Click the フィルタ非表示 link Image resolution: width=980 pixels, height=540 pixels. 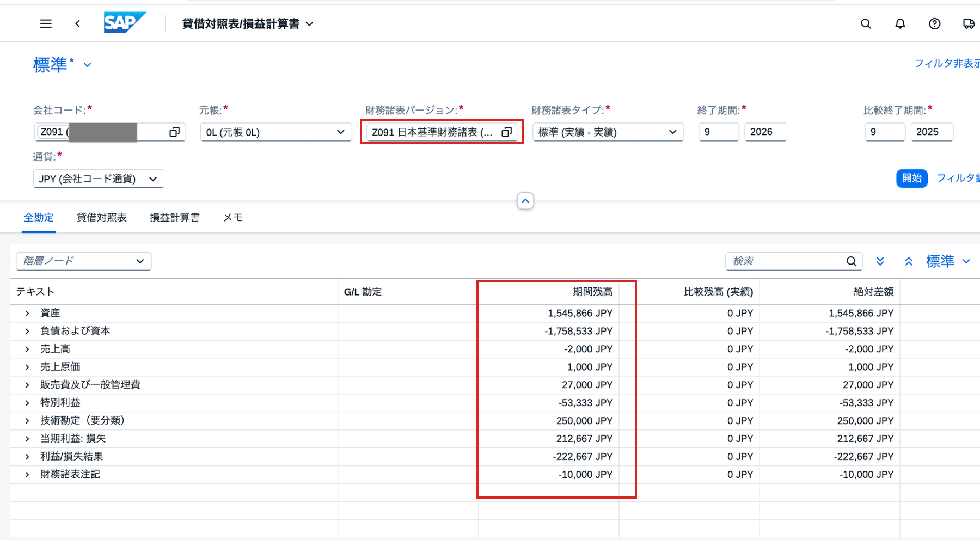point(947,64)
